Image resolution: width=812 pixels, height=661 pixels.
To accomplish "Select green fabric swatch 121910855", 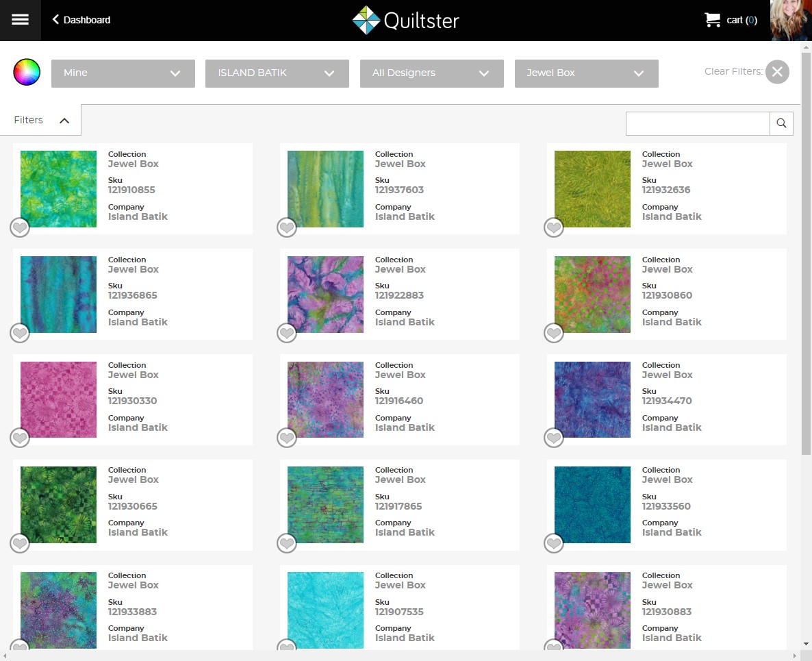I will 58,189.
